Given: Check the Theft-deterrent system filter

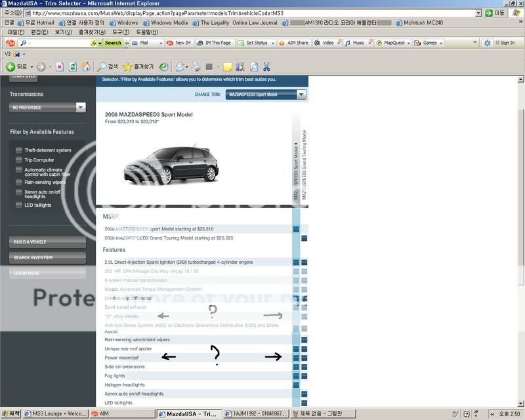Looking at the screenshot, I should coord(19,150).
